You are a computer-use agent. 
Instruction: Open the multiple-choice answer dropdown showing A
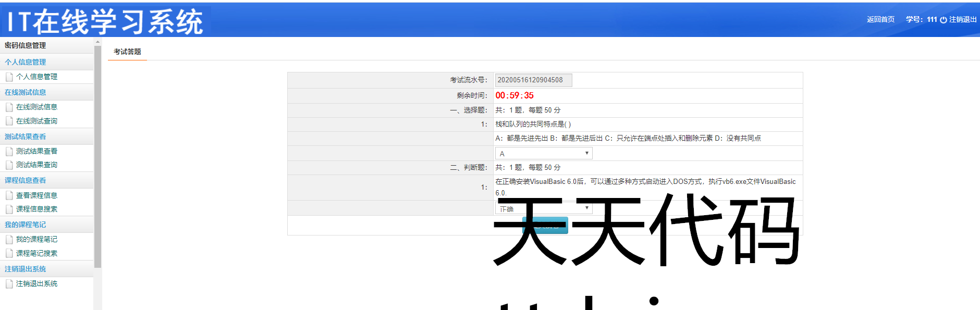(x=543, y=153)
